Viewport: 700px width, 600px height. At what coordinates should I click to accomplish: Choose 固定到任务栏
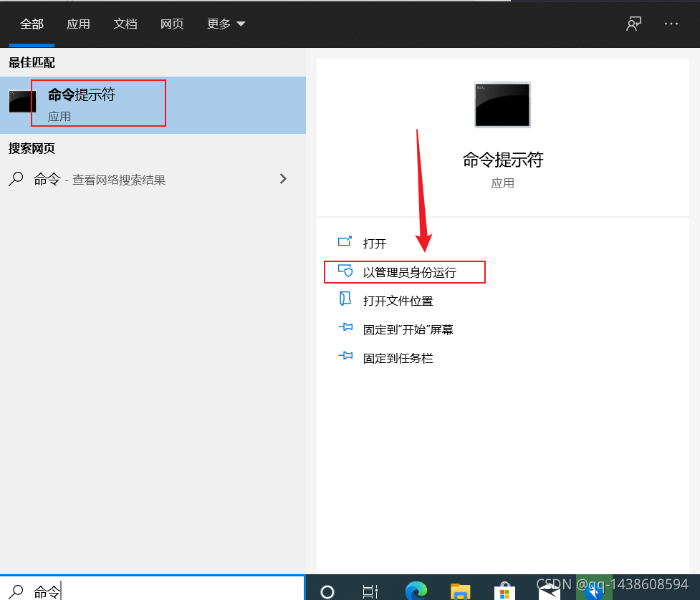point(398,358)
